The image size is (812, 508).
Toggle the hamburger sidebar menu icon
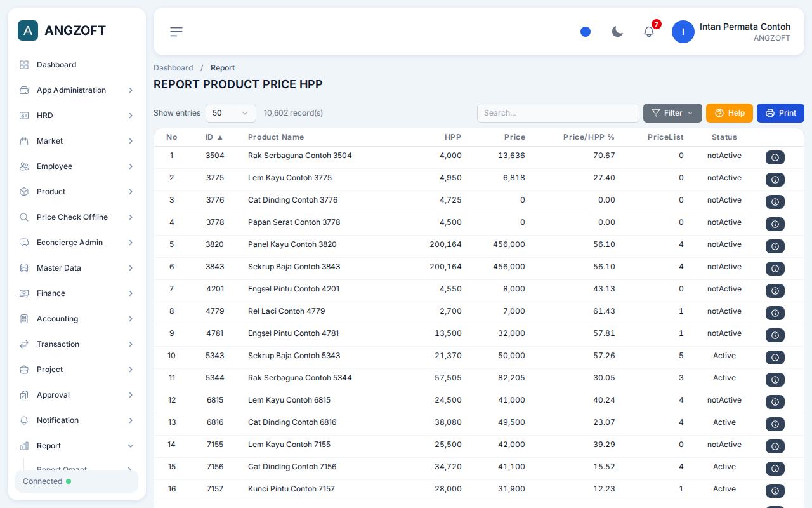(176, 32)
